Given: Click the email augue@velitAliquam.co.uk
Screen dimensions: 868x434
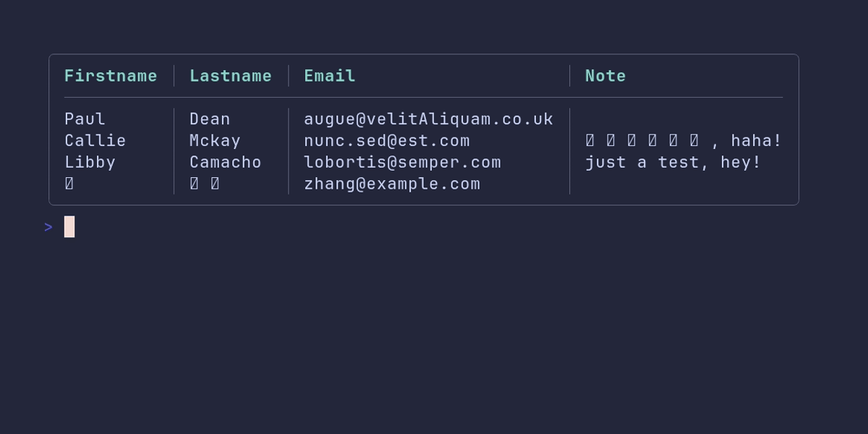Looking at the screenshot, I should (428, 119).
